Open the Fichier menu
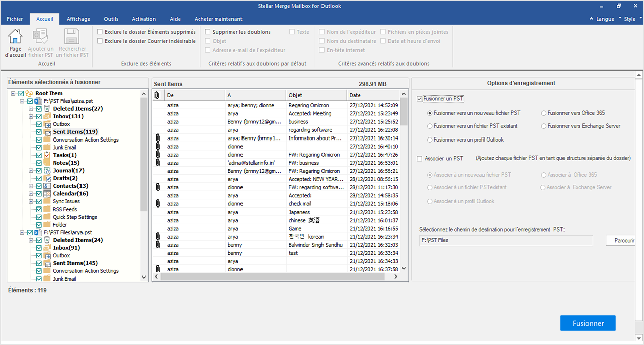 point(15,19)
